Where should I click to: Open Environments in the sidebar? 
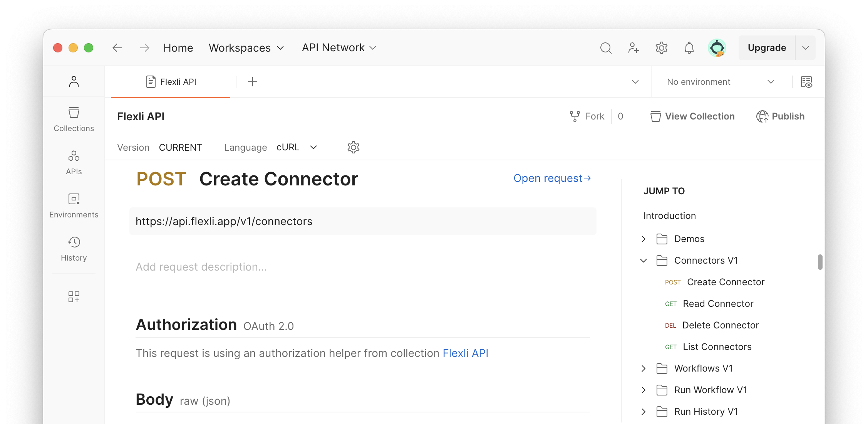[x=74, y=206]
